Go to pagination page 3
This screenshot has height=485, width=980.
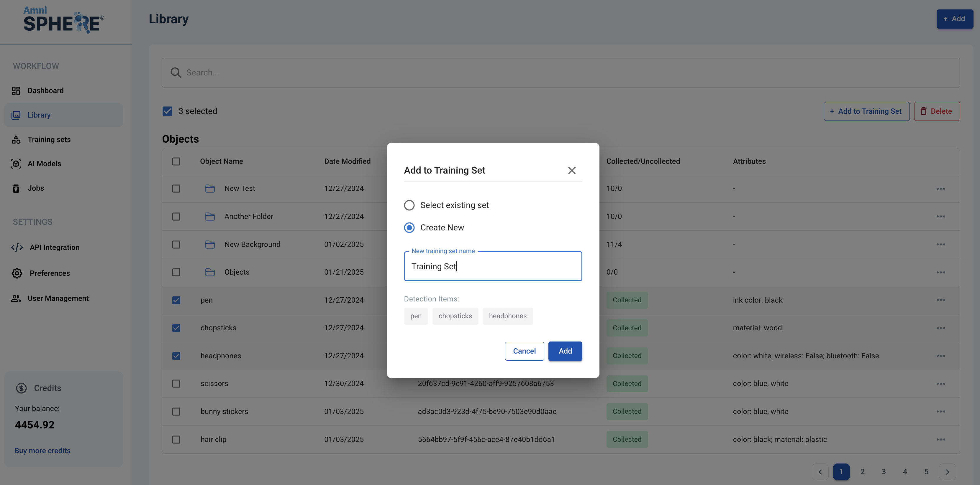883,472
